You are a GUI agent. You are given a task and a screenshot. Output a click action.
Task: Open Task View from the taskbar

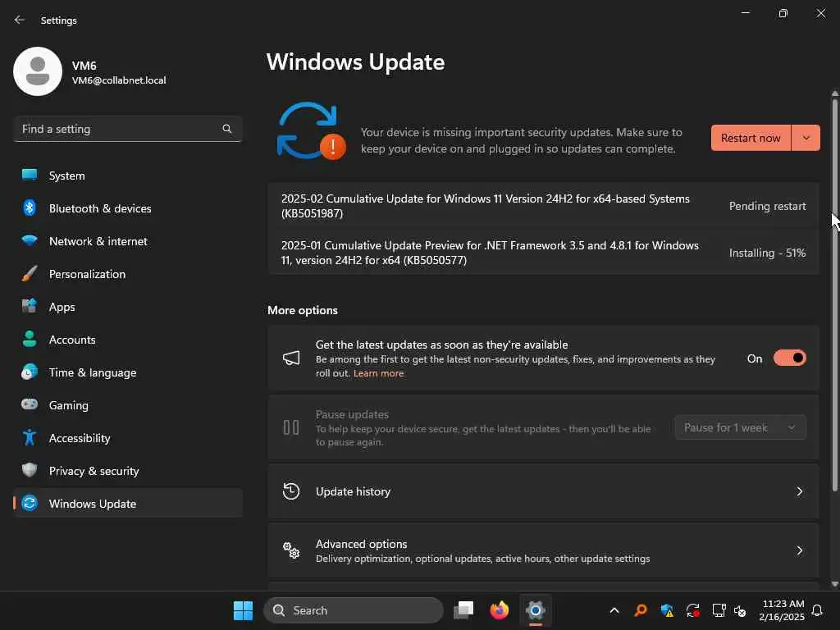click(464, 610)
